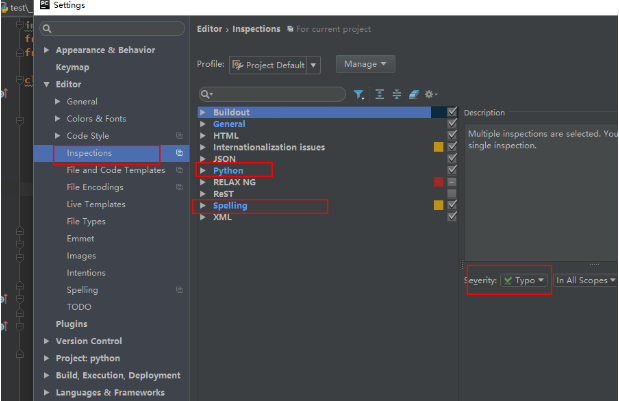Open the In All Scopes dropdown
Viewport: 619px width, 401px height.
585,281
